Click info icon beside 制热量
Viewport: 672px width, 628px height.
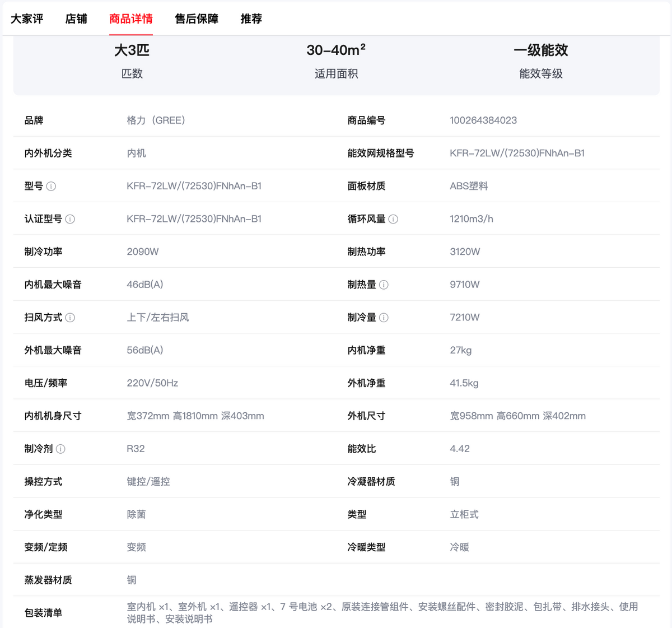tap(384, 285)
